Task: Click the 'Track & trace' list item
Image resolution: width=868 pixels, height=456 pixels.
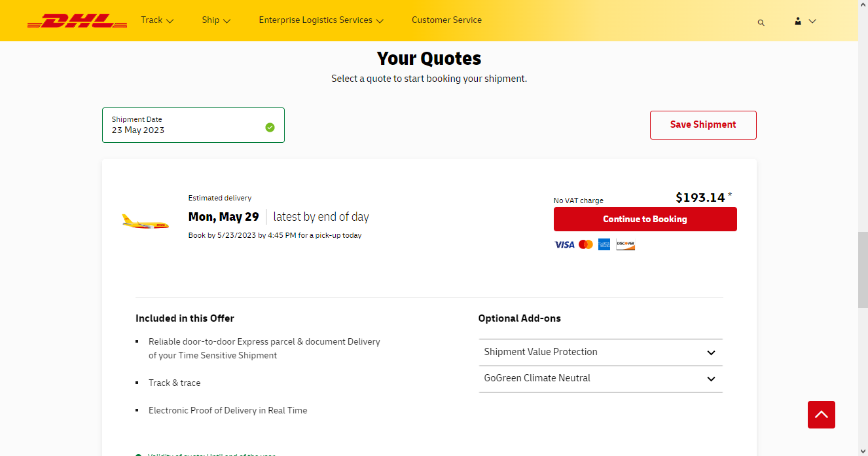Action: (x=175, y=383)
